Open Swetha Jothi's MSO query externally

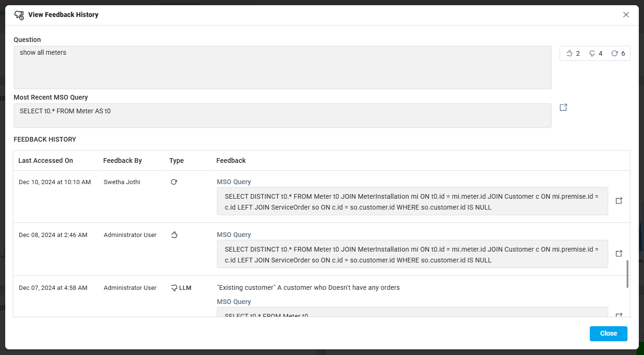point(619,201)
